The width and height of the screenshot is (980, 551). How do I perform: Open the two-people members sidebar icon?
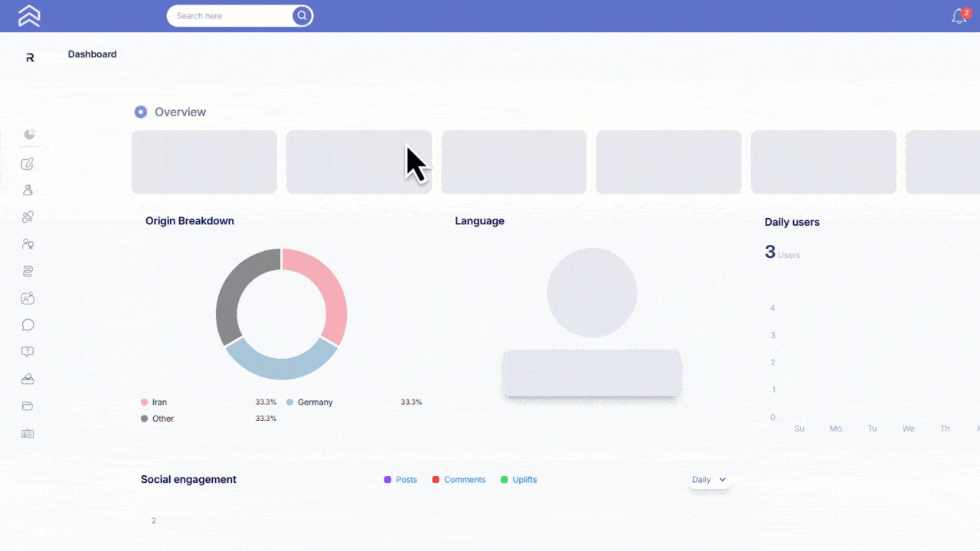click(x=28, y=244)
